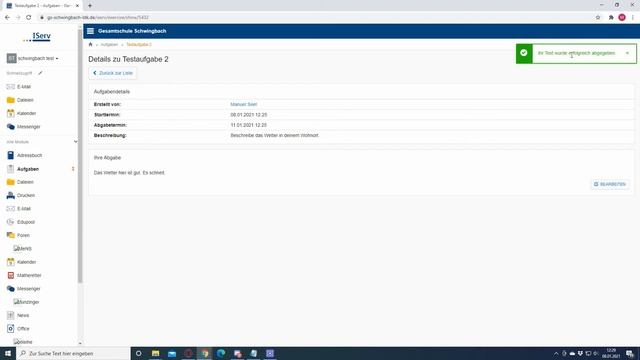Open the browser extensions puzzle icon

pos(611,18)
